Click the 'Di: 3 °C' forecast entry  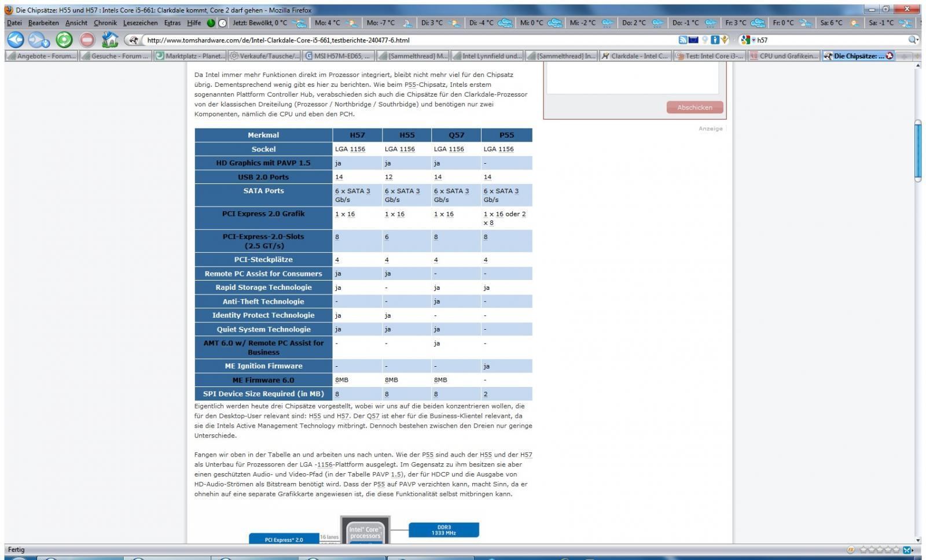[x=440, y=23]
